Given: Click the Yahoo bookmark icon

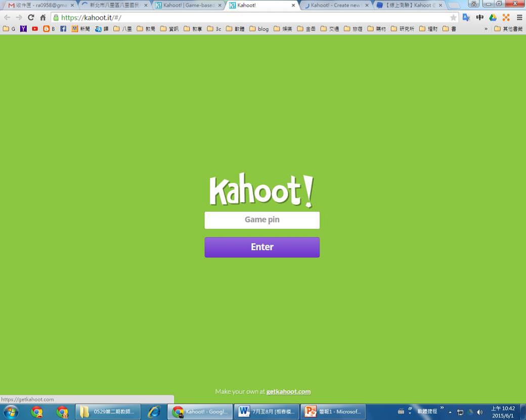Looking at the screenshot, I should (x=23, y=29).
